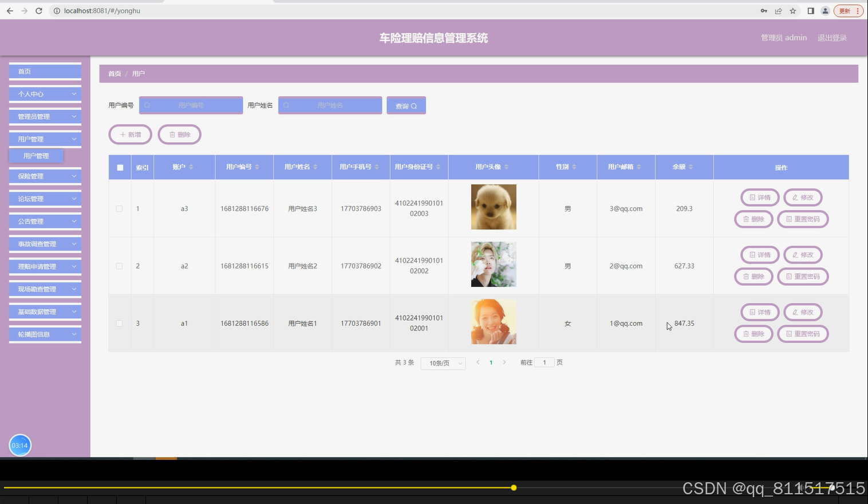The width and height of the screenshot is (868, 504).
Task: Click 删除 in the a3 row
Action: [753, 219]
